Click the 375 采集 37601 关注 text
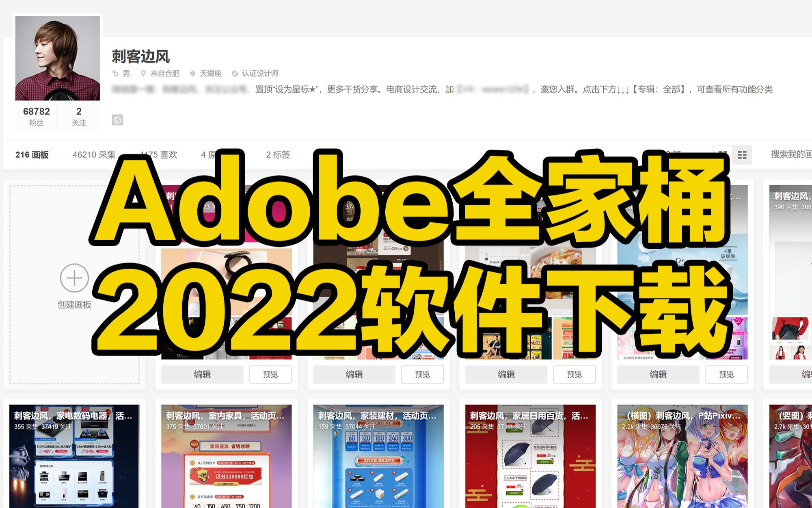 pos(195,427)
